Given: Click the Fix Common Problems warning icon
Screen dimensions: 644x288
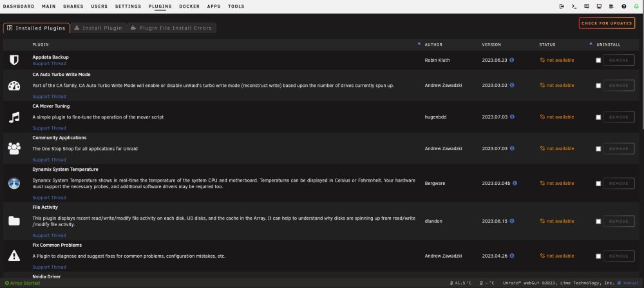Looking at the screenshot, I should click(14, 256).
